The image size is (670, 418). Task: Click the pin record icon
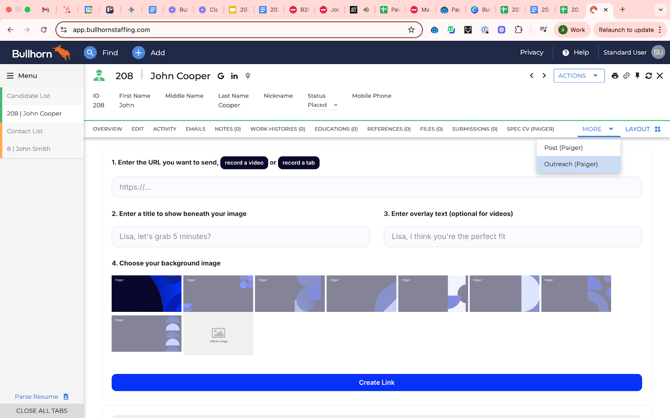coord(637,76)
